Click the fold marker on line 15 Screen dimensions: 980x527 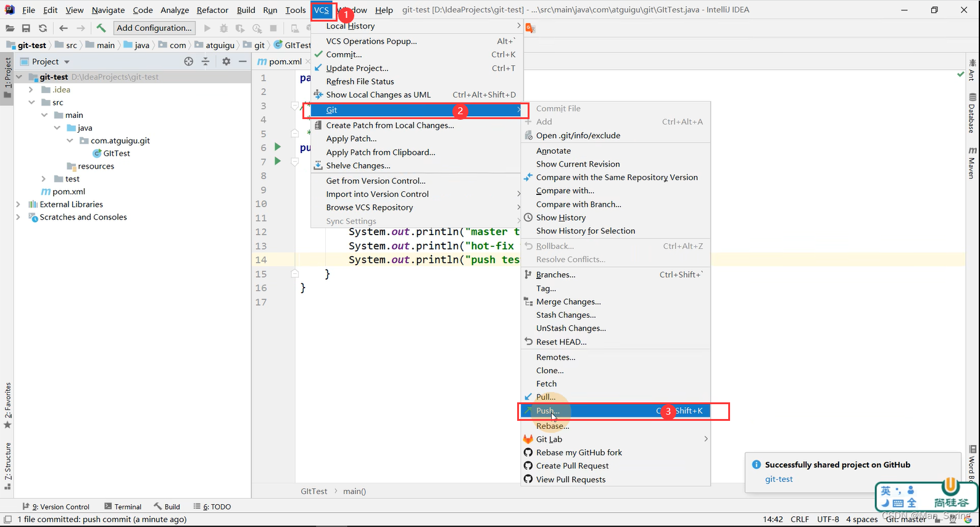(x=295, y=273)
